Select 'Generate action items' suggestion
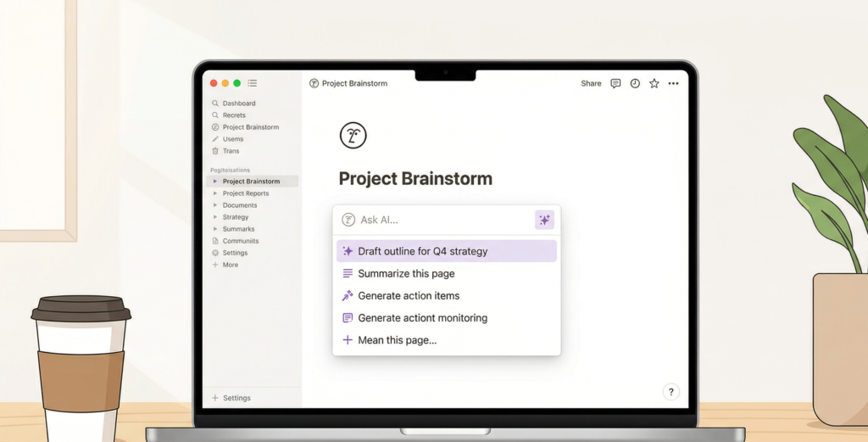868x442 pixels. point(409,295)
